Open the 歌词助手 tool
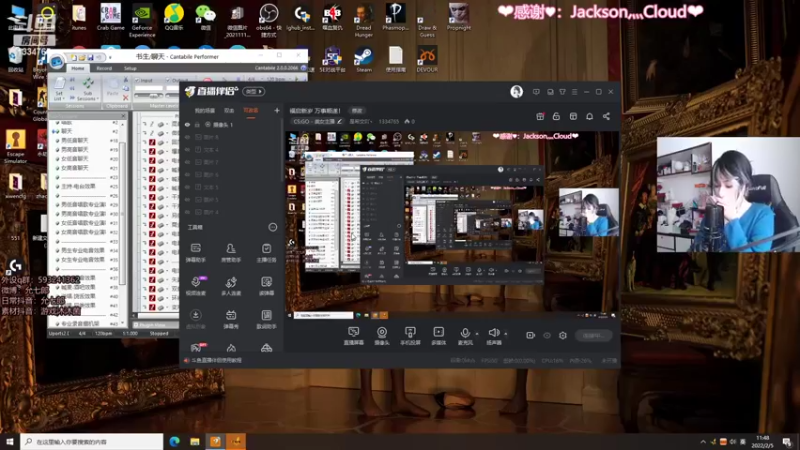800x450 pixels. [x=266, y=319]
